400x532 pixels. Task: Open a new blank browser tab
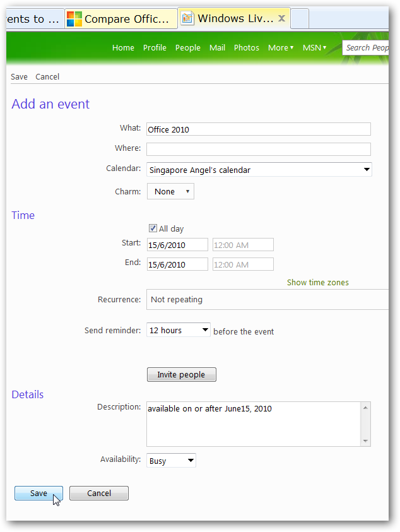pos(300,19)
